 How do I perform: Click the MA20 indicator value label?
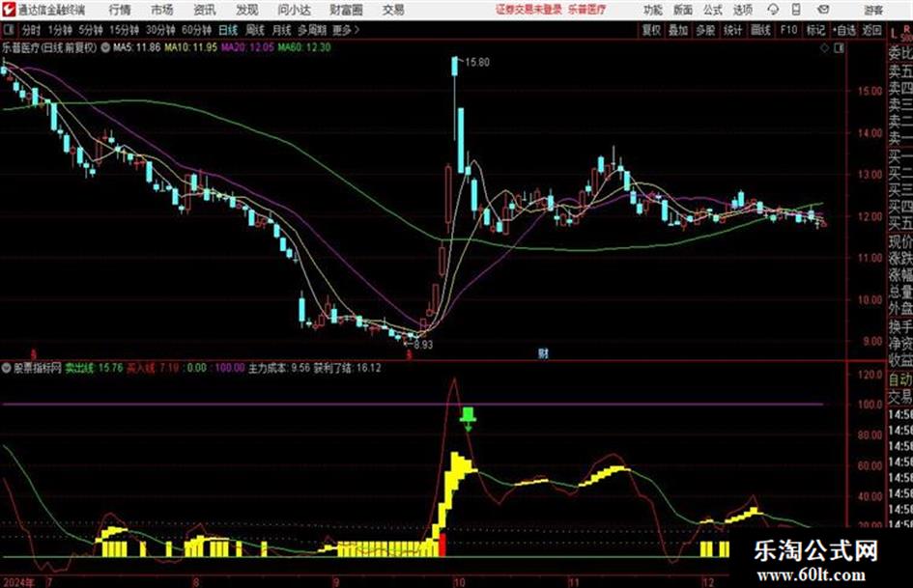(247, 47)
